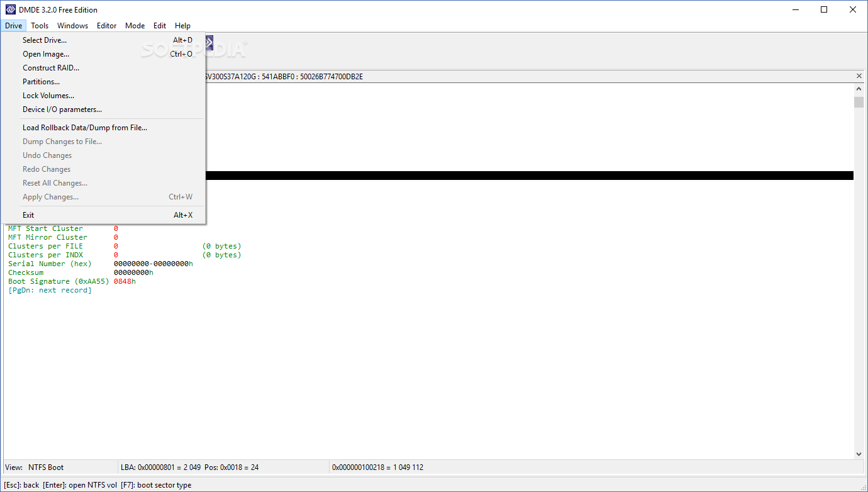Open the Mode menu
The image size is (868, 492).
point(135,26)
